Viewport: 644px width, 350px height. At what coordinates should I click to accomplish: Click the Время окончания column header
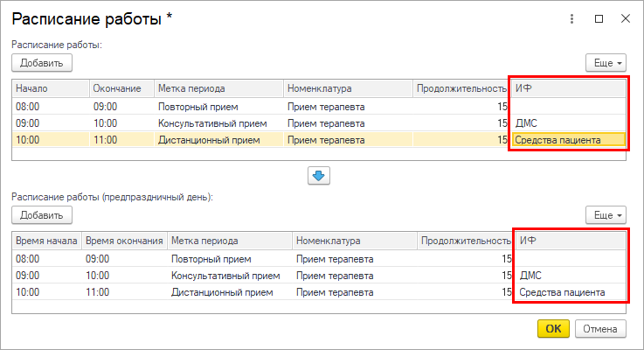click(124, 241)
